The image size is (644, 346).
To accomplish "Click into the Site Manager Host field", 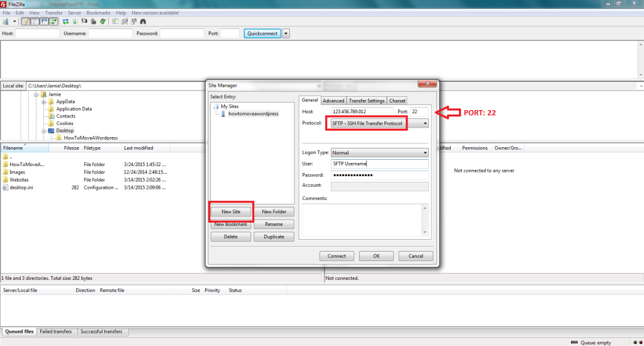I will point(362,112).
